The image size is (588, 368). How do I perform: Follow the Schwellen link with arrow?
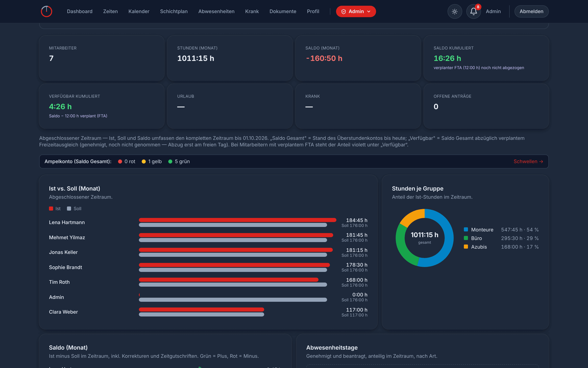528,161
